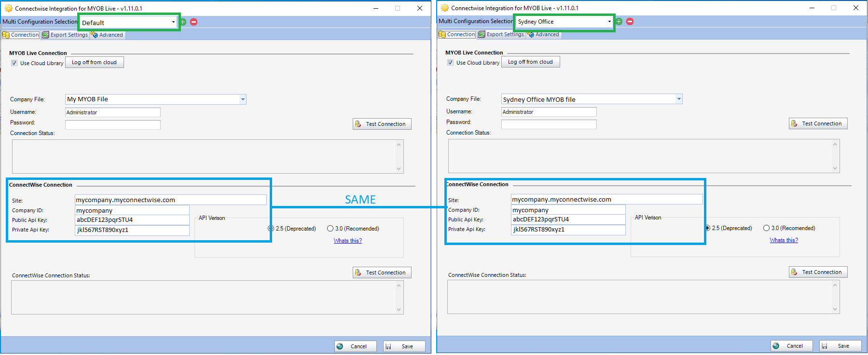868x355 pixels.
Task: Click the app sun icon in left title bar
Action: point(8,8)
